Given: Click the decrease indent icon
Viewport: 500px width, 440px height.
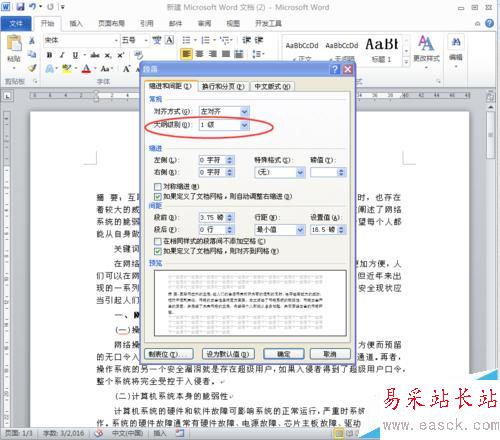Looking at the screenshot, I should 247,40.
